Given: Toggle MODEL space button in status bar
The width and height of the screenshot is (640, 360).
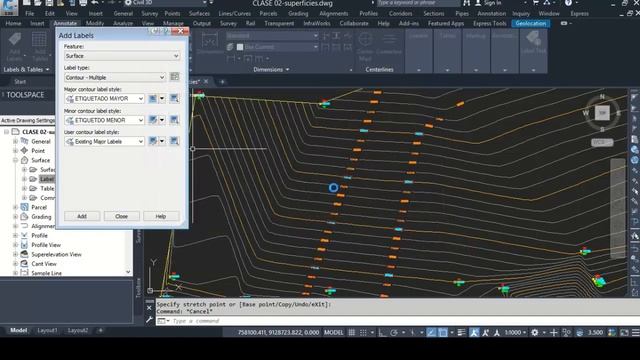Looking at the screenshot, I should point(333,332).
